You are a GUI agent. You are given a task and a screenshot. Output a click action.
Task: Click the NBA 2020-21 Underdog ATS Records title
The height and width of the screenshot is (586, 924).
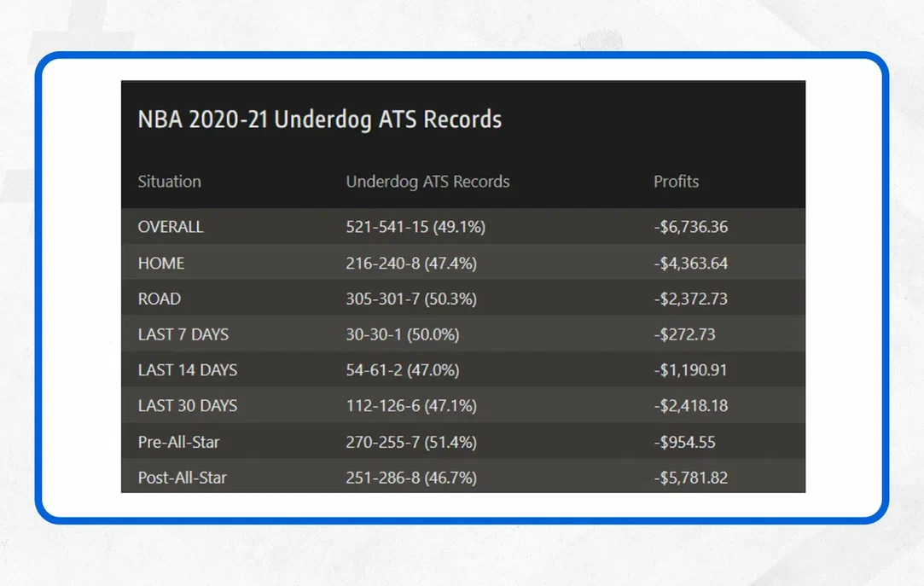(x=319, y=119)
